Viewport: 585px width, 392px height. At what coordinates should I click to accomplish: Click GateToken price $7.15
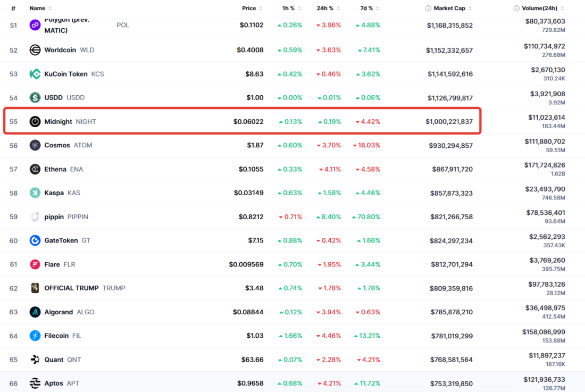pos(256,240)
